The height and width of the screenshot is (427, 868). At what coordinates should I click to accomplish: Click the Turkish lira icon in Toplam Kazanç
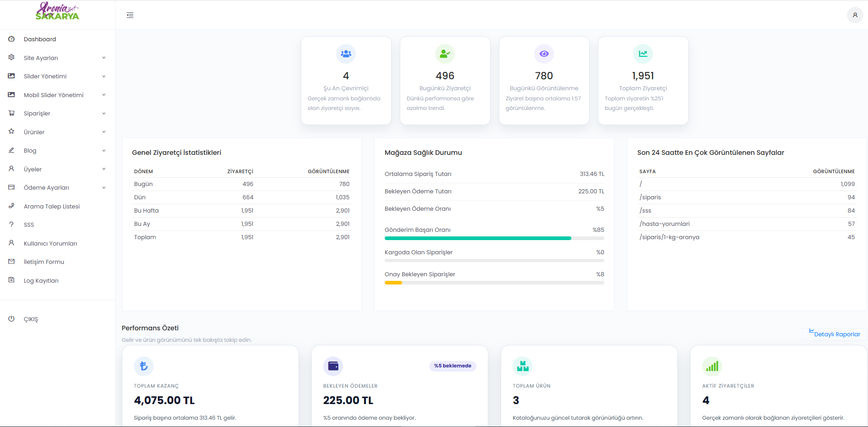coord(144,366)
